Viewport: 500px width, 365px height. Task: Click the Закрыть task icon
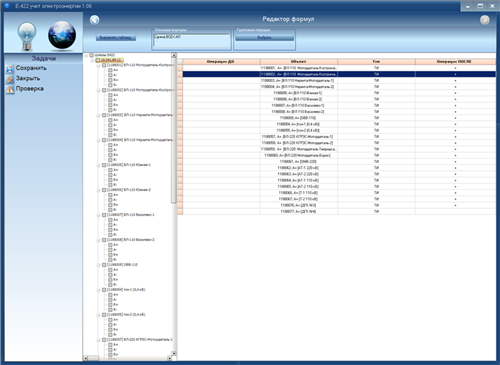click(10, 79)
